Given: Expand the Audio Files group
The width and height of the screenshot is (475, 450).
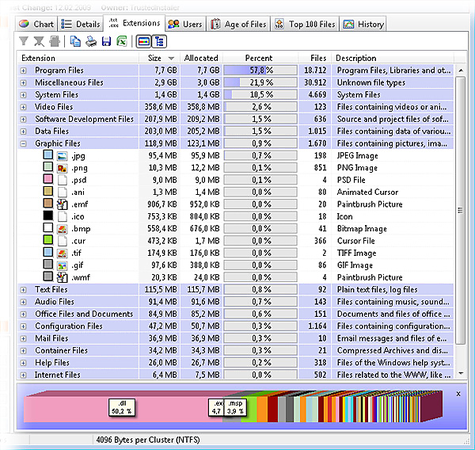Looking at the screenshot, I should pos(23,302).
